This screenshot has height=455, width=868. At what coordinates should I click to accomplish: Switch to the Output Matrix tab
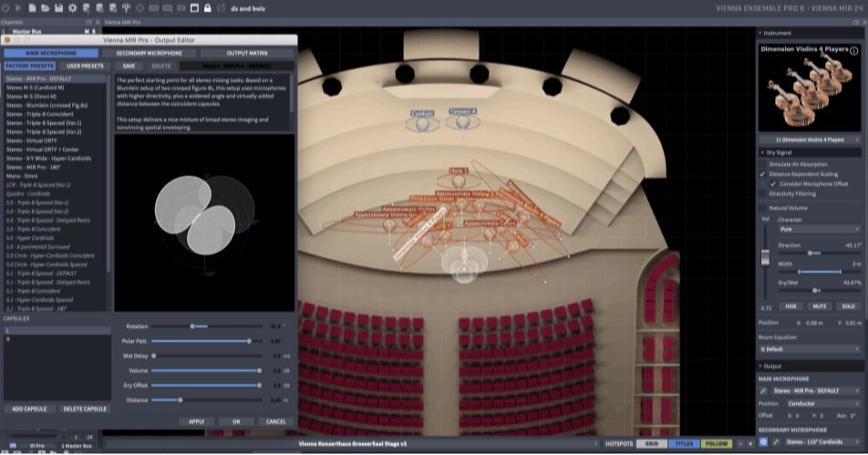(247, 53)
